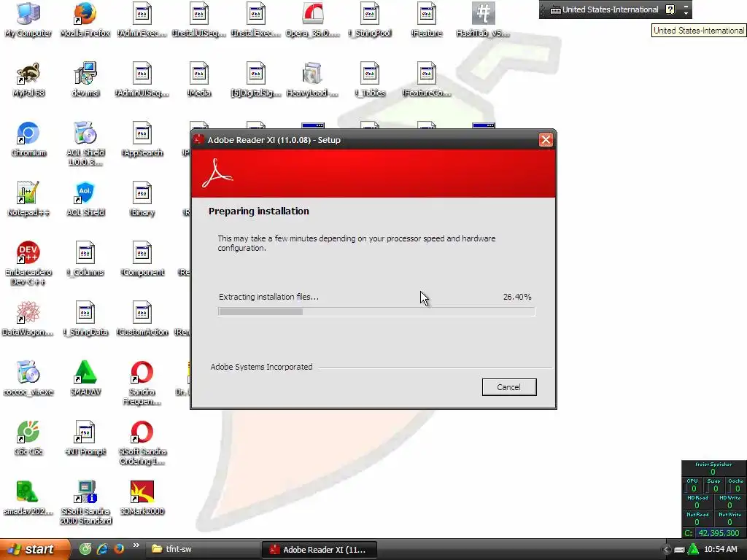
Task: Click the CPU meter in the monitor gadget
Action: (694, 485)
